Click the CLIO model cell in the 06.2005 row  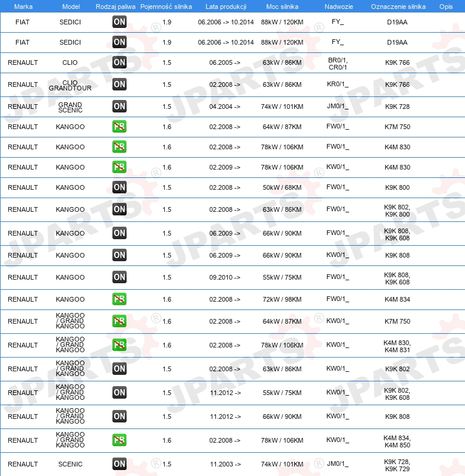[x=70, y=62]
